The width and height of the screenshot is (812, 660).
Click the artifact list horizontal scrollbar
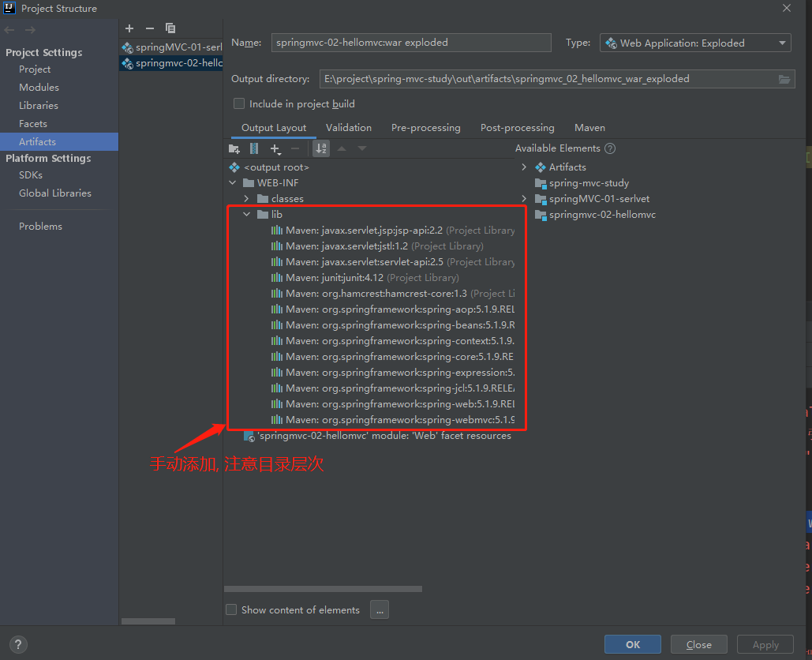point(148,621)
